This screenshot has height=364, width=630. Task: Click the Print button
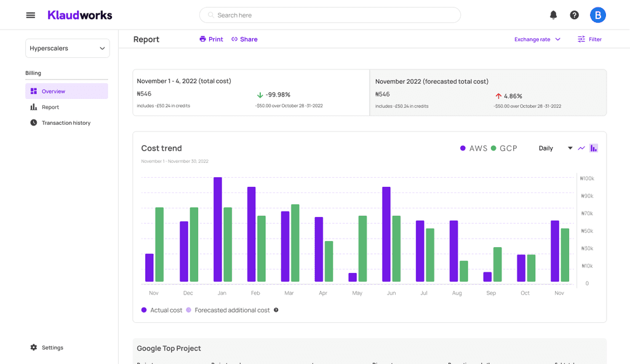[x=212, y=39]
